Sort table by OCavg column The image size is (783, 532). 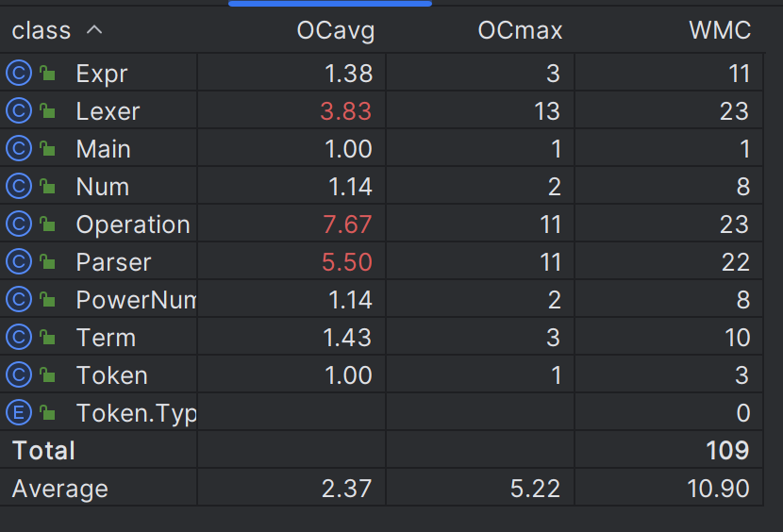click(336, 30)
